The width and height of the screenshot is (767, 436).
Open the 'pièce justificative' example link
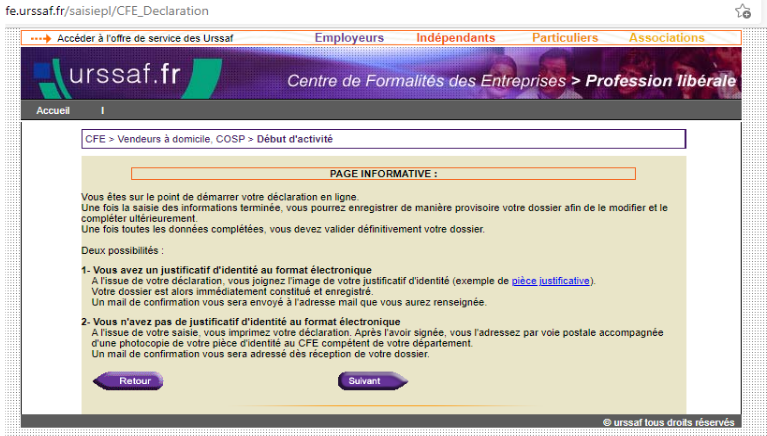(x=550, y=281)
